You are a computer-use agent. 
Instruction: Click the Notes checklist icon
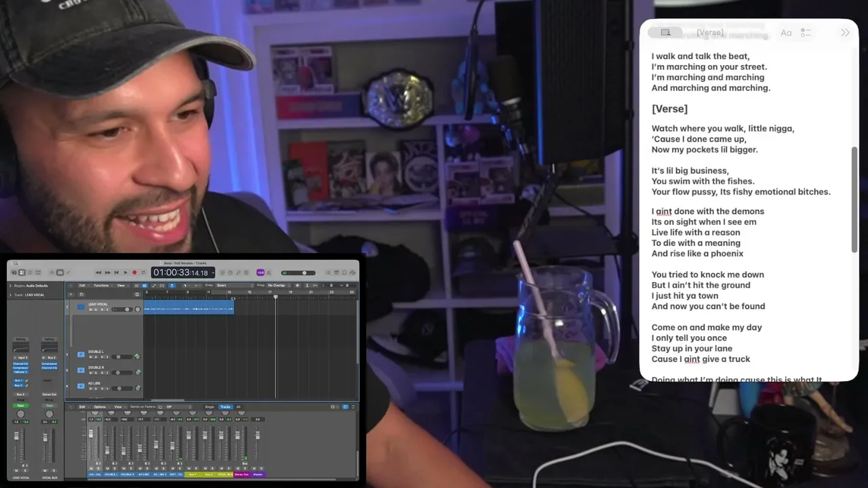tap(806, 33)
